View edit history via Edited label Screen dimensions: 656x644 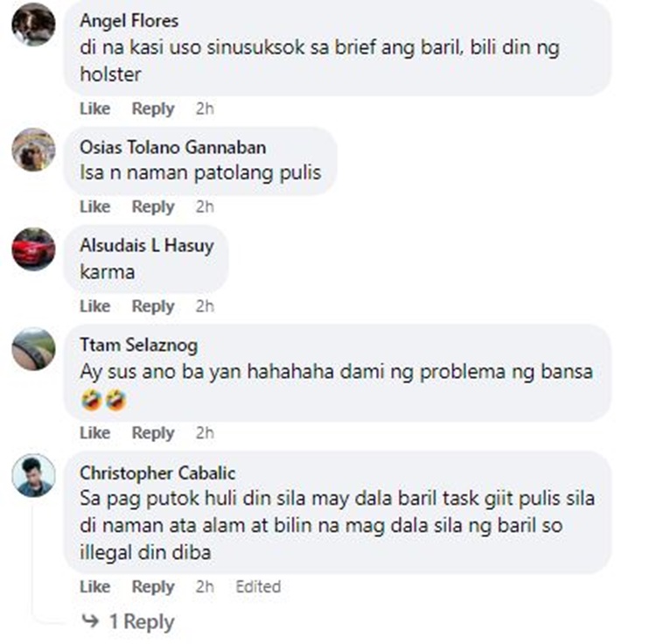coord(258,586)
